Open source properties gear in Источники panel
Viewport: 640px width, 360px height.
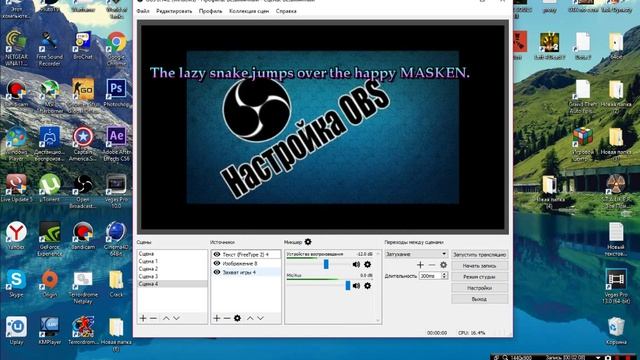[237, 318]
